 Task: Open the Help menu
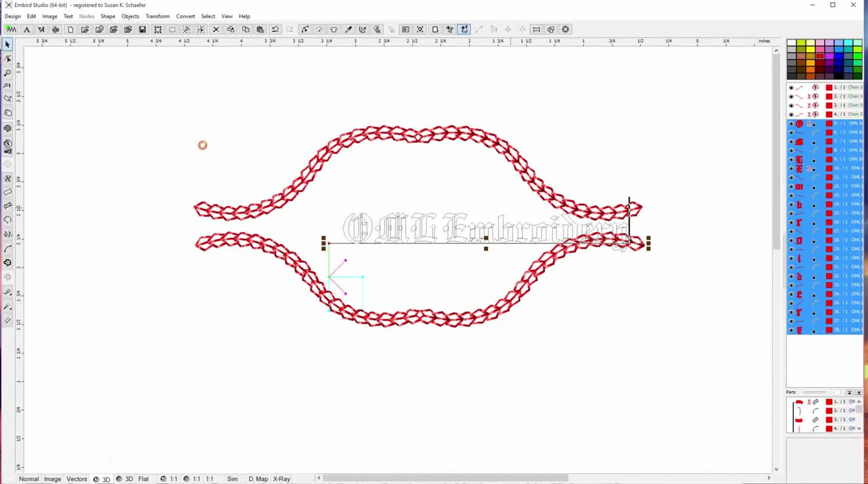[x=245, y=16]
